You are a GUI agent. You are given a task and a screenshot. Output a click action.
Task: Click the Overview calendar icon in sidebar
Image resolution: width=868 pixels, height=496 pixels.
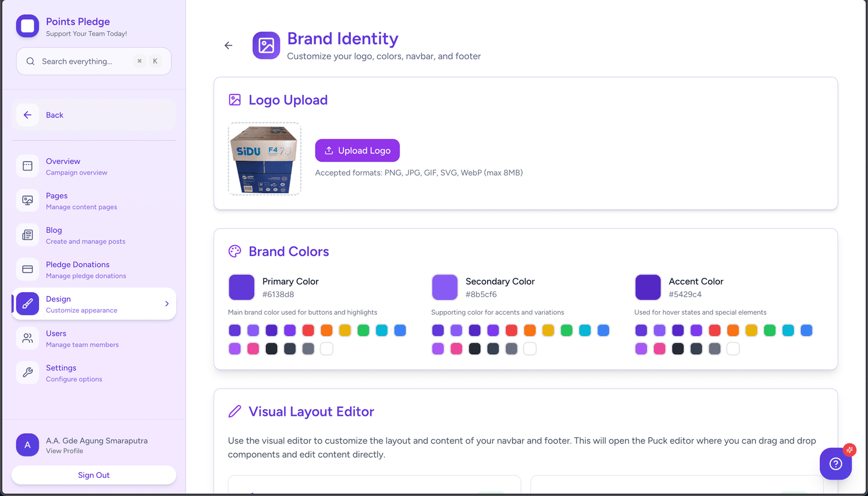[x=28, y=166]
